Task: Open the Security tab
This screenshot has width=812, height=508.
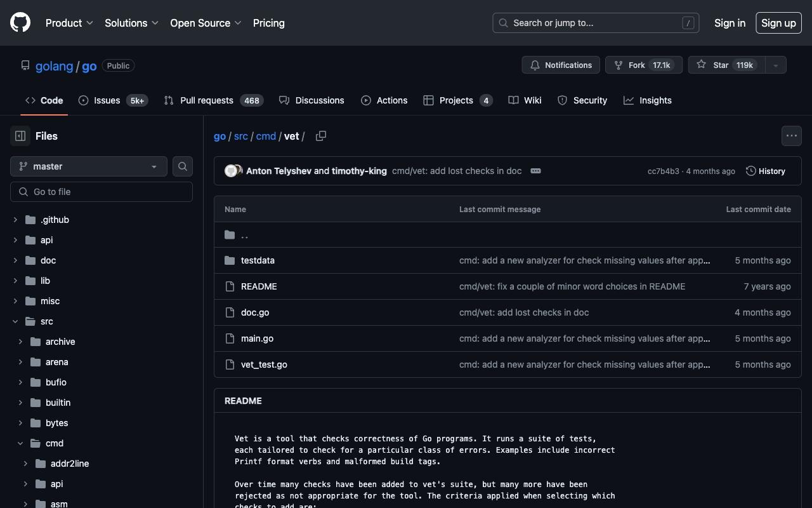Action: point(582,100)
